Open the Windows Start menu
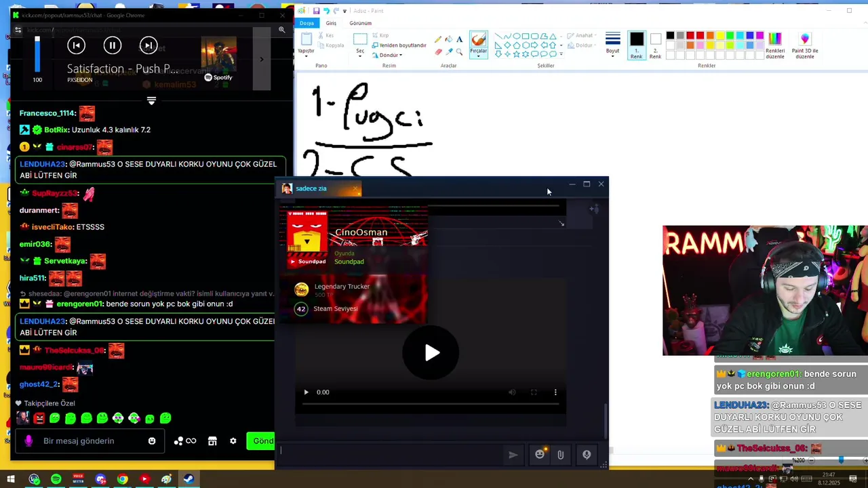The width and height of the screenshot is (868, 488). [x=11, y=479]
